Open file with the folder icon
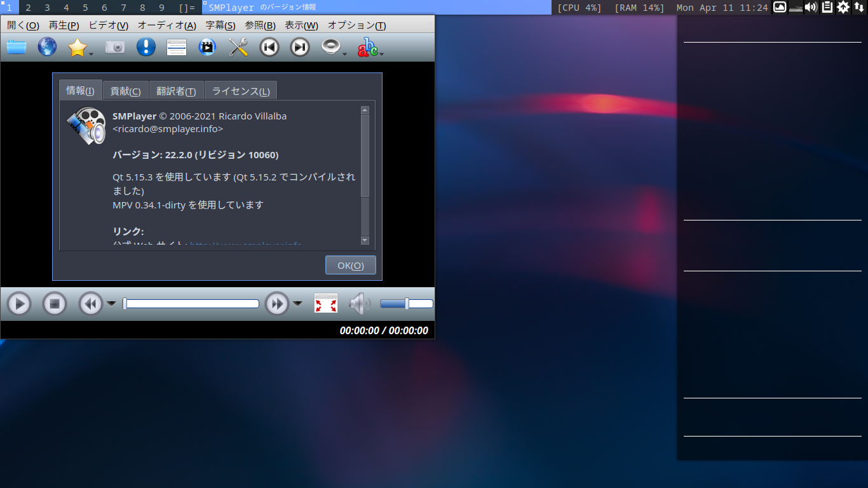Viewport: 868px width, 488px height. click(17, 47)
